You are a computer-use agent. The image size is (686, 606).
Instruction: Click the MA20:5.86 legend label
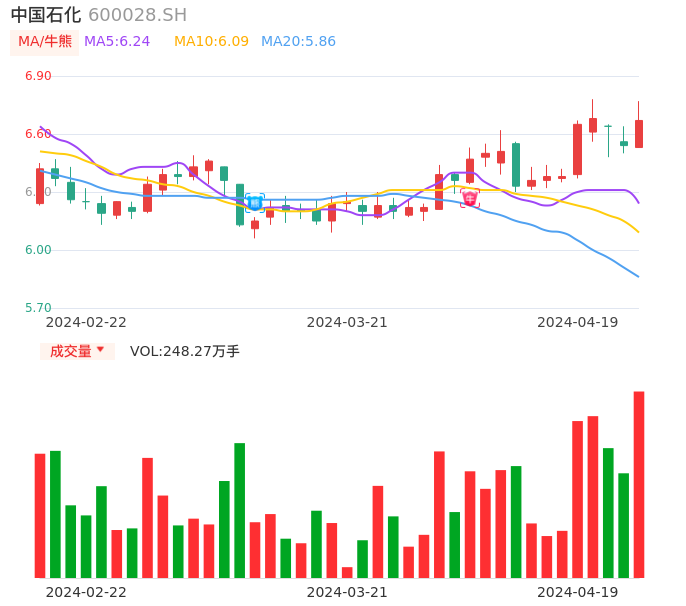coord(298,42)
